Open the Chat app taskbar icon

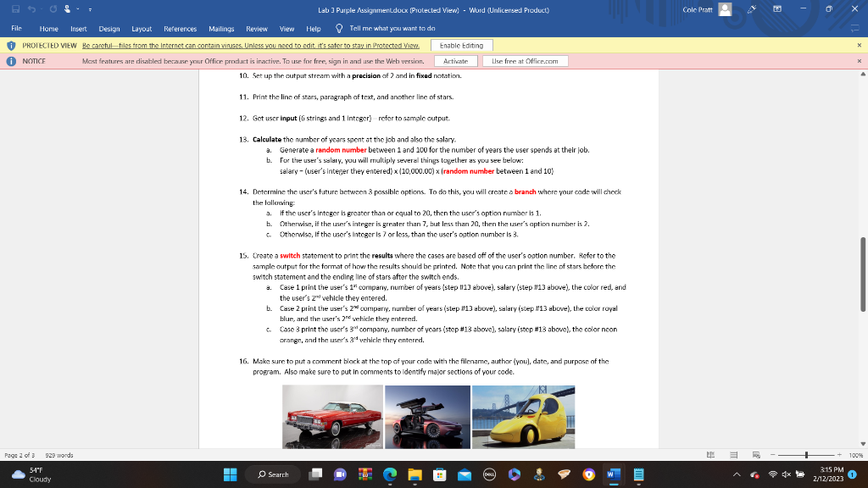pyautogui.click(x=340, y=474)
